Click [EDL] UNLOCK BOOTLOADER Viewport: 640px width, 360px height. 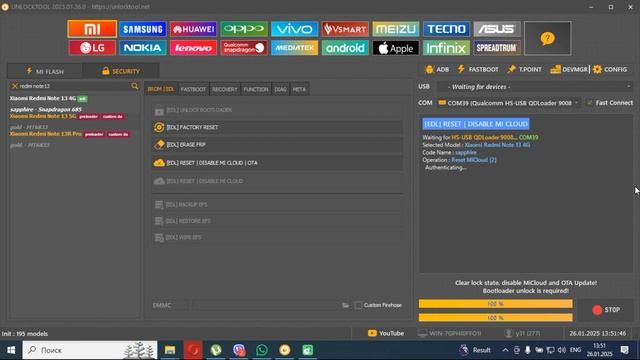[x=277, y=110]
